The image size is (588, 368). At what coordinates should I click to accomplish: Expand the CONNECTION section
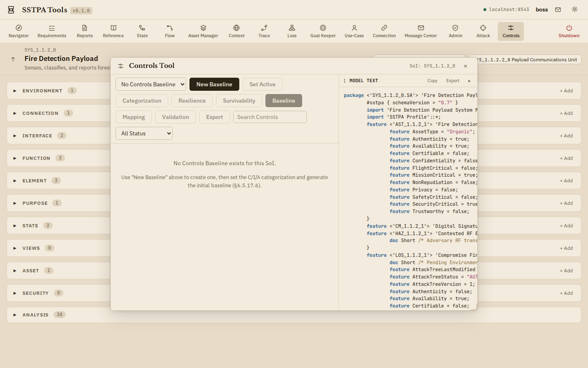pyautogui.click(x=15, y=113)
